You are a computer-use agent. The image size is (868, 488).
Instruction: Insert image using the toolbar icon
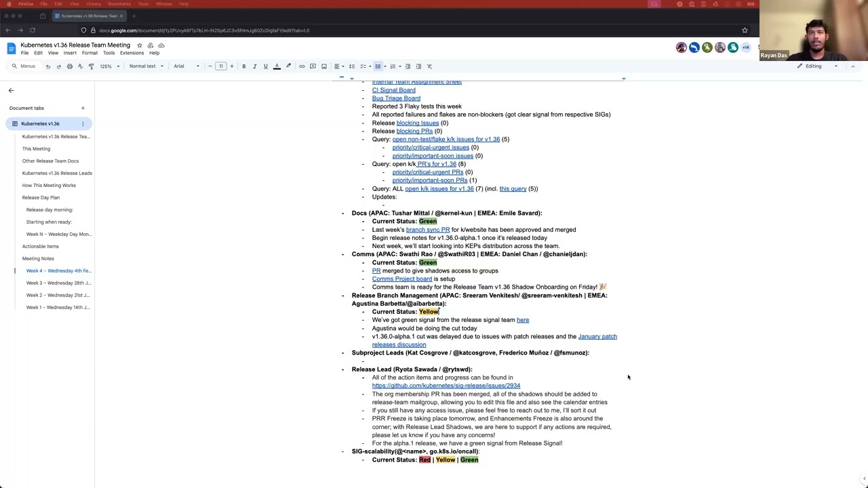click(323, 66)
